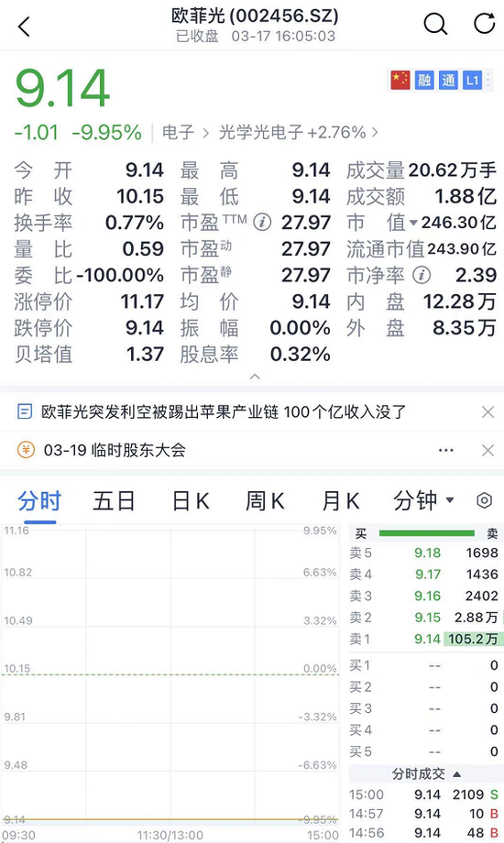Dismiss the 03-19 临时股东大会 notice
Viewport: 504px width, 843px height.
[488, 450]
